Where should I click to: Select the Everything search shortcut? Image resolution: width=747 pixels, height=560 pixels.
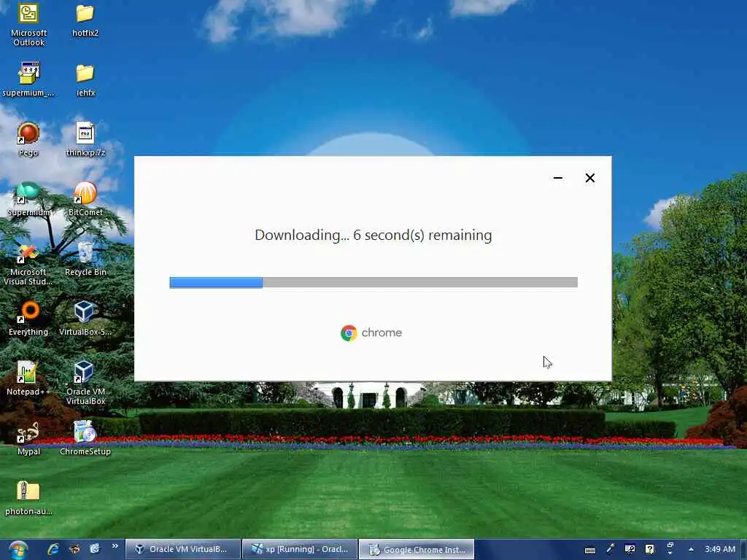click(28, 319)
